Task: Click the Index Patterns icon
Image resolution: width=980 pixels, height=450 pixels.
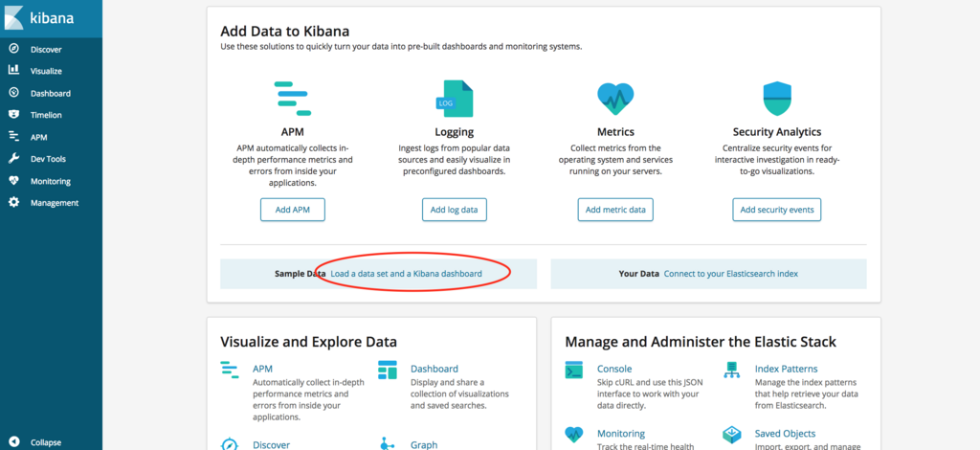Action: tap(732, 370)
